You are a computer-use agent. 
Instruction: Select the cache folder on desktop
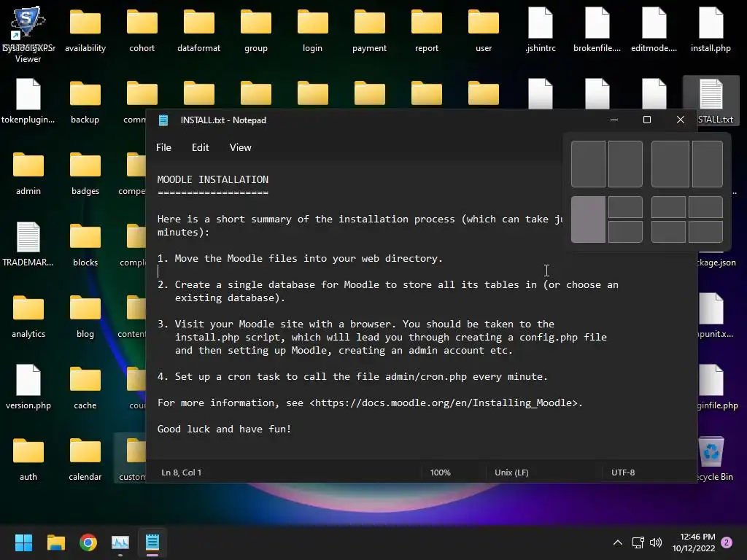click(x=85, y=387)
